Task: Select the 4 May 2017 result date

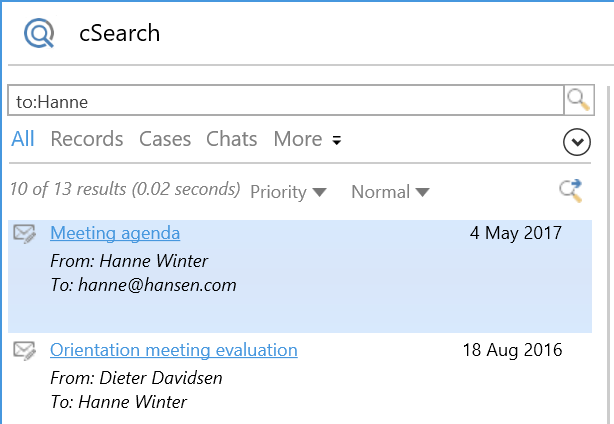Action: (x=516, y=234)
